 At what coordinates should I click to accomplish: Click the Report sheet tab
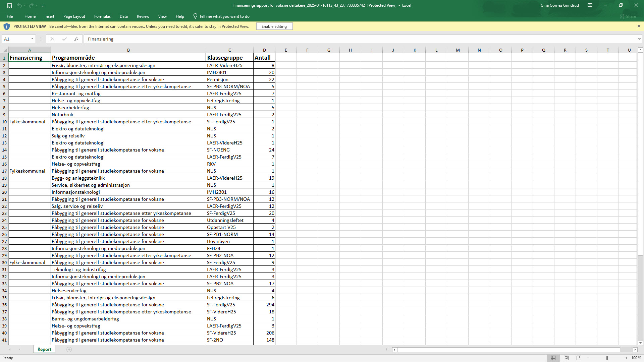[44, 349]
